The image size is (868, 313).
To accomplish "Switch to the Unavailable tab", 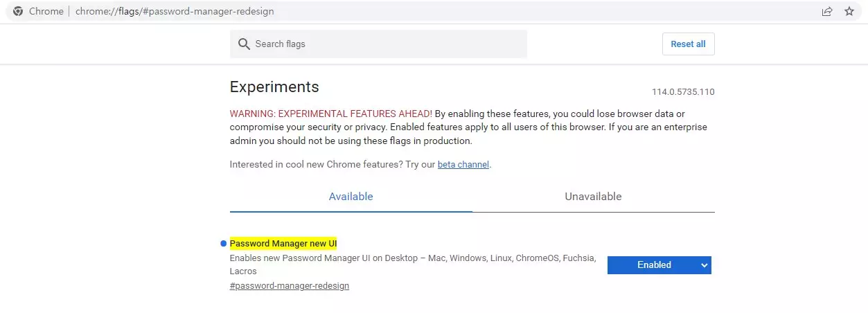I will pyautogui.click(x=593, y=197).
